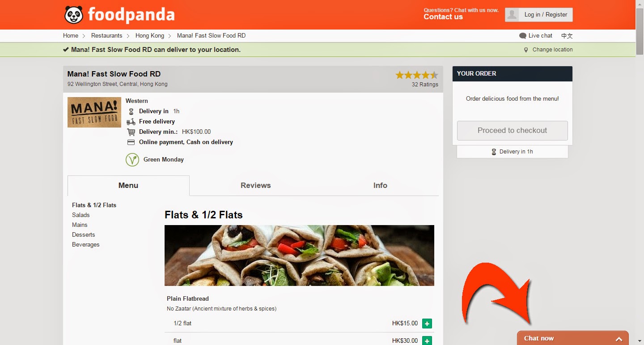This screenshot has width=644, height=345.
Task: Click Green Monday label
Action: click(x=164, y=160)
